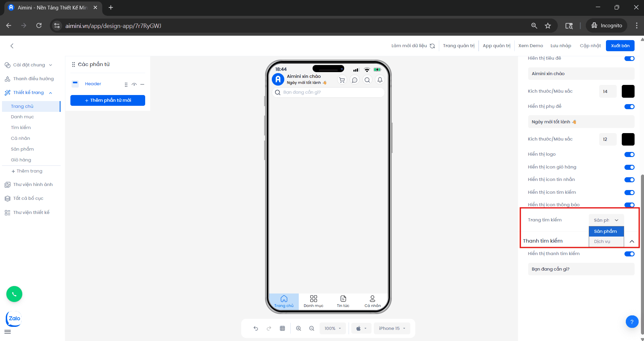This screenshot has height=341, width=644.
Task: Disable Hiển thị thanh tìm kiếm toggle
Action: 629,254
